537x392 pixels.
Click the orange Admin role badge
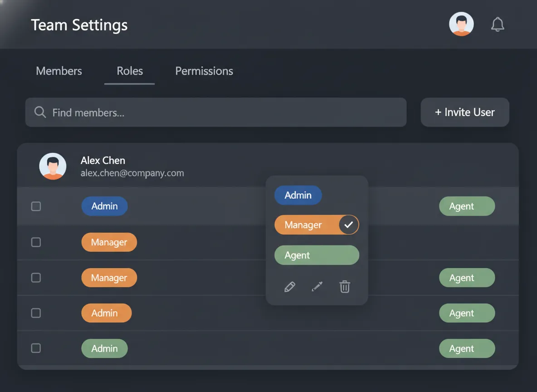106,313
